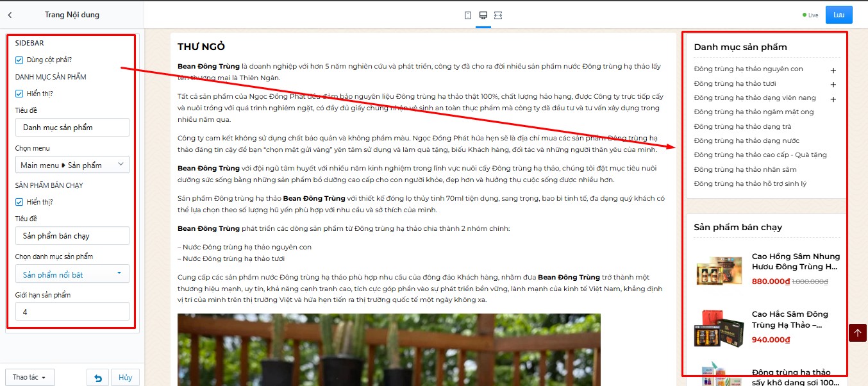Click the undo arrow button

[98, 378]
